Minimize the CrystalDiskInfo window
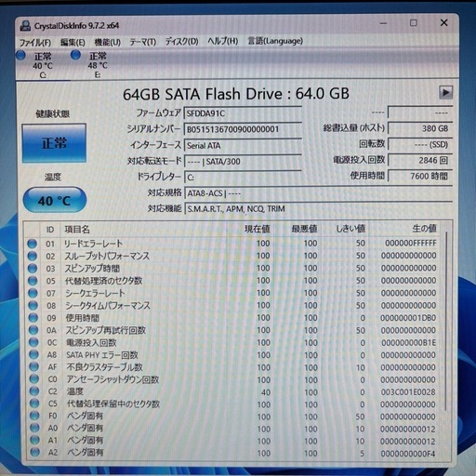The width and height of the screenshot is (476, 476). click(383, 23)
